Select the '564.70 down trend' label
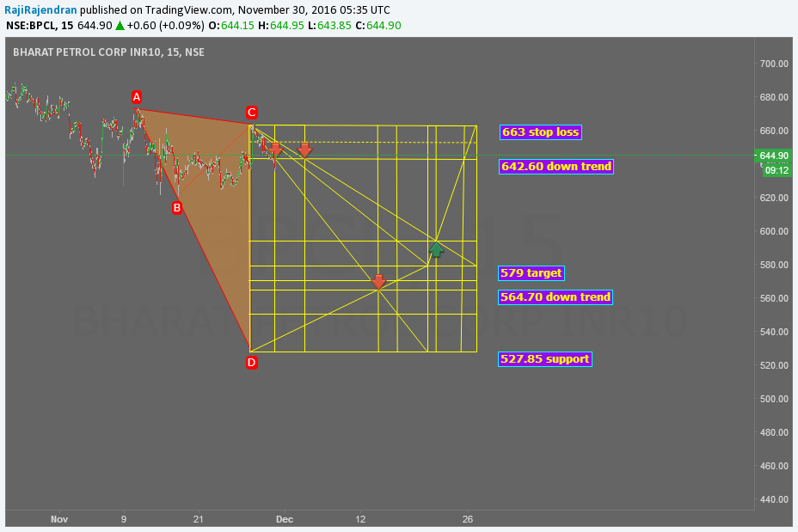This screenshot has width=798, height=532. click(556, 297)
